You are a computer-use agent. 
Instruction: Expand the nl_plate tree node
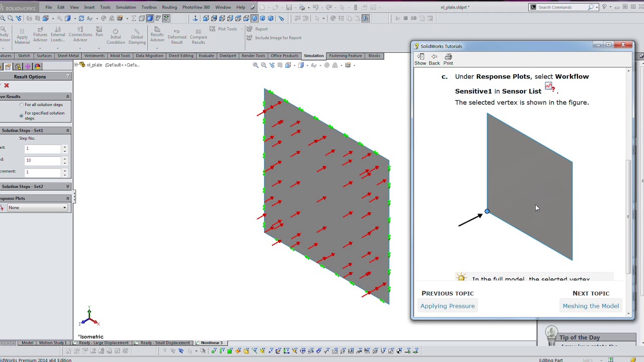click(76, 65)
